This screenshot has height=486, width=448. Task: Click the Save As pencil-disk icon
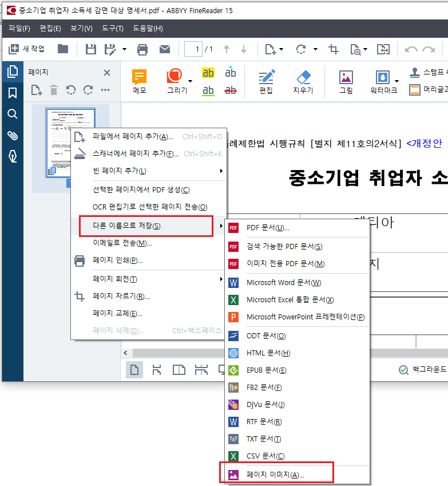[110, 49]
